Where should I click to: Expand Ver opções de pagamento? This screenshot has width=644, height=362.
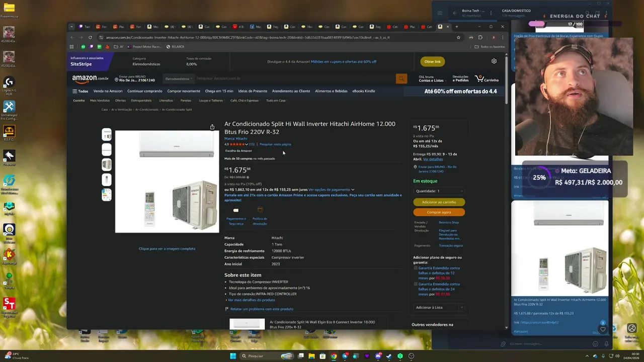pyautogui.click(x=331, y=190)
